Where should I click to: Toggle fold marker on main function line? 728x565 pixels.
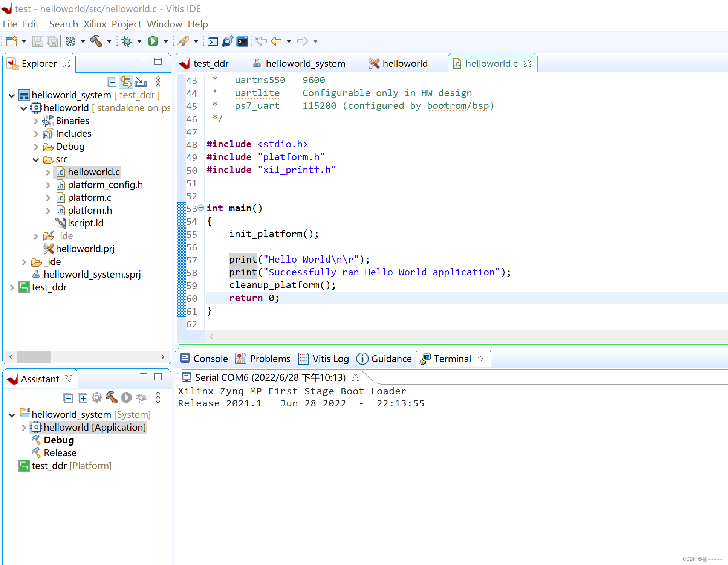(201, 208)
